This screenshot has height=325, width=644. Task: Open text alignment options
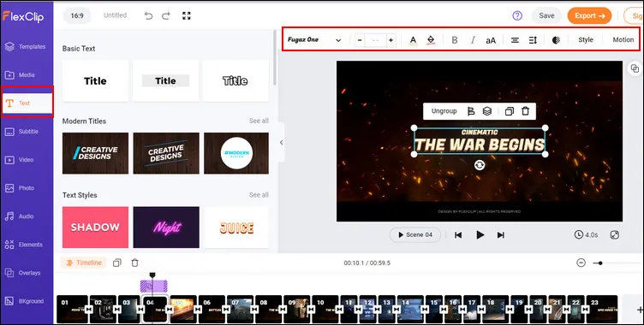coord(515,40)
